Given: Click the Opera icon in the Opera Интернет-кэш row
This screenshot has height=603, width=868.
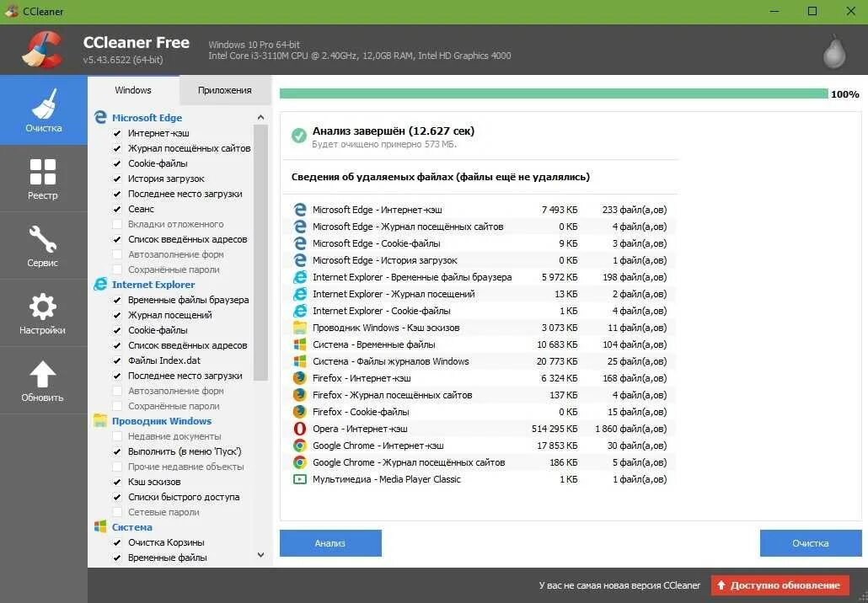Looking at the screenshot, I should click(x=299, y=429).
